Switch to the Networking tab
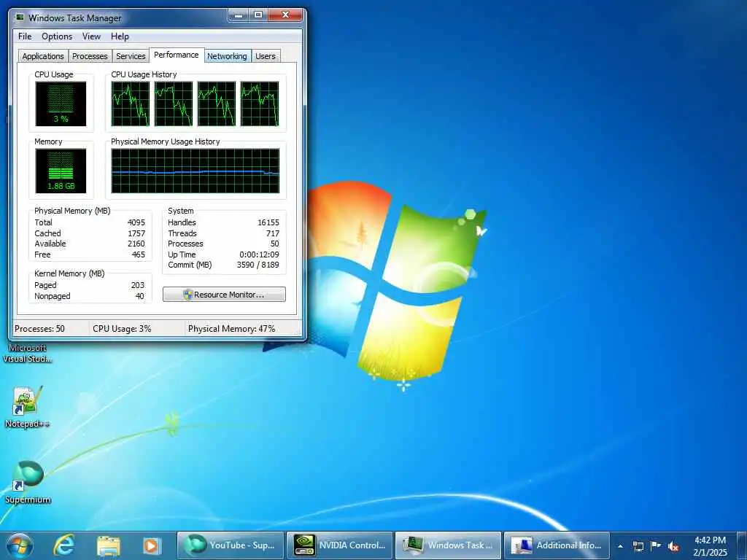 click(x=228, y=56)
